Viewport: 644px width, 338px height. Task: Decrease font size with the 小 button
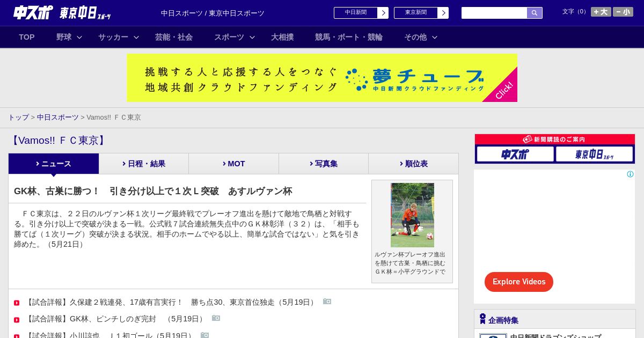(623, 12)
